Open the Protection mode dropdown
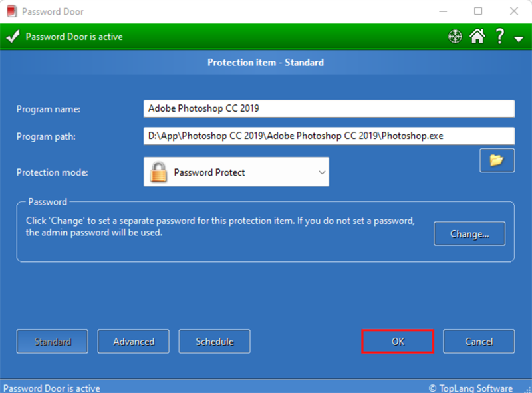532x393 pixels. [x=236, y=172]
